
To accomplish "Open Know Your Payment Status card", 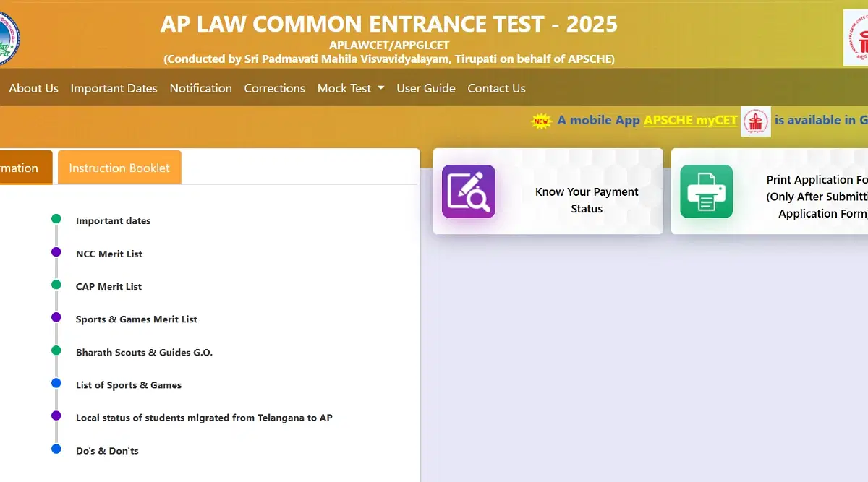I will click(548, 191).
